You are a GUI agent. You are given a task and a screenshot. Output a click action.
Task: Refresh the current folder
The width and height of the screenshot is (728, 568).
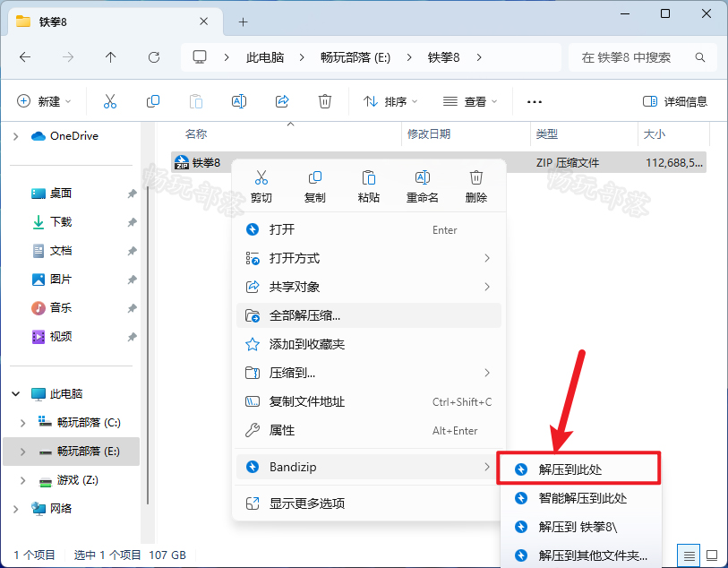(154, 57)
